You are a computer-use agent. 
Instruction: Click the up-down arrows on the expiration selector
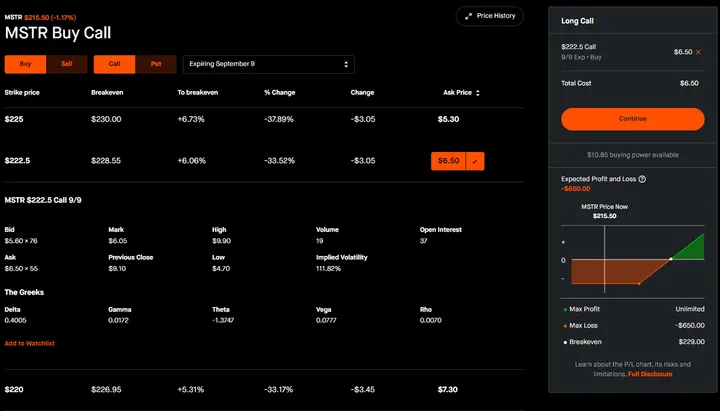pos(347,64)
